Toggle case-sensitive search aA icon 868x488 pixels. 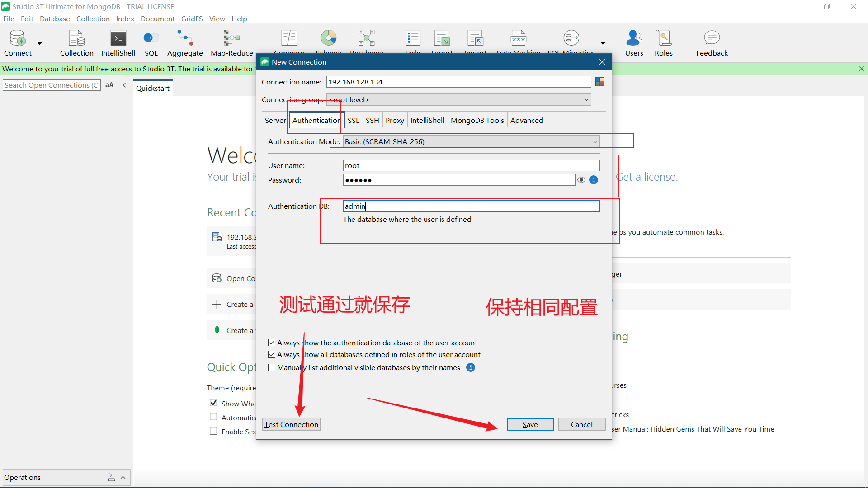[x=109, y=85]
